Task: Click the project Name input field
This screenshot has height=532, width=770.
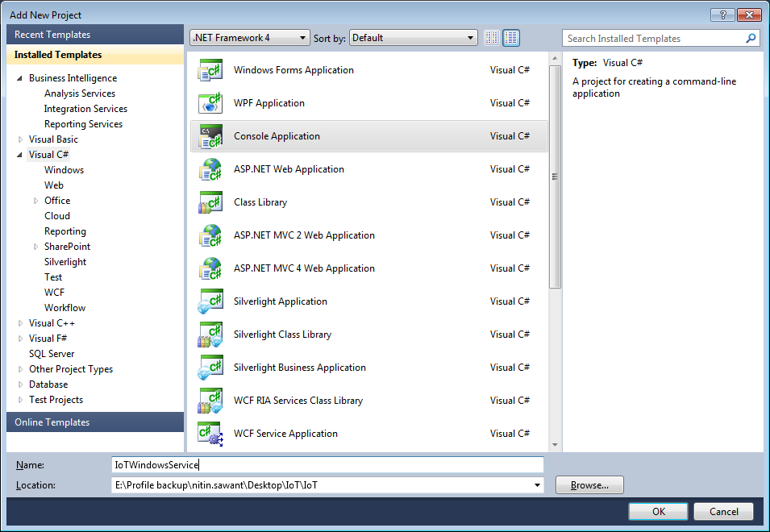Action: [327, 465]
